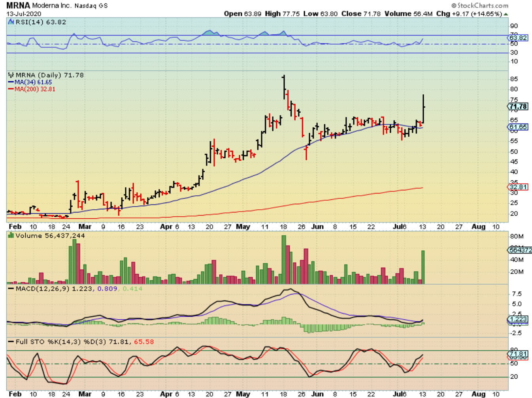Click the May label under the price panel
The height and width of the screenshot is (398, 532).
coord(243,227)
